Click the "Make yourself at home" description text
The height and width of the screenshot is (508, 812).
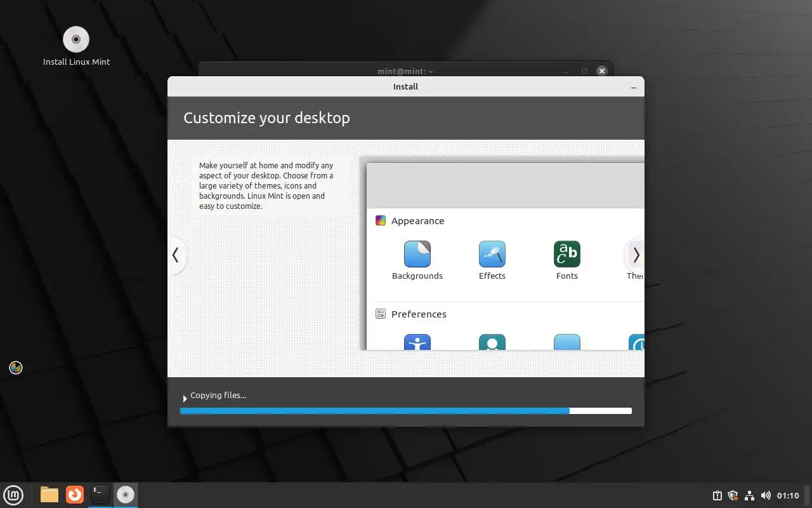point(266,185)
